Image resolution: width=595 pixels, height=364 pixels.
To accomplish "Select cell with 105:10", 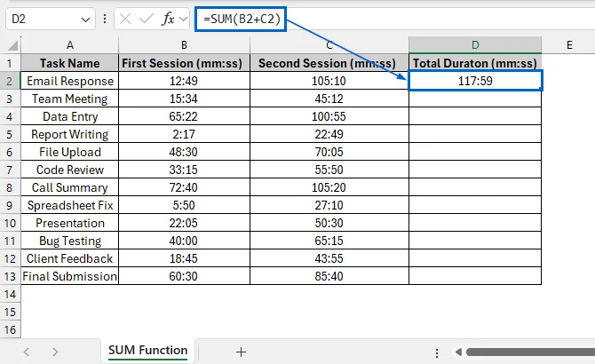I will click(x=329, y=81).
